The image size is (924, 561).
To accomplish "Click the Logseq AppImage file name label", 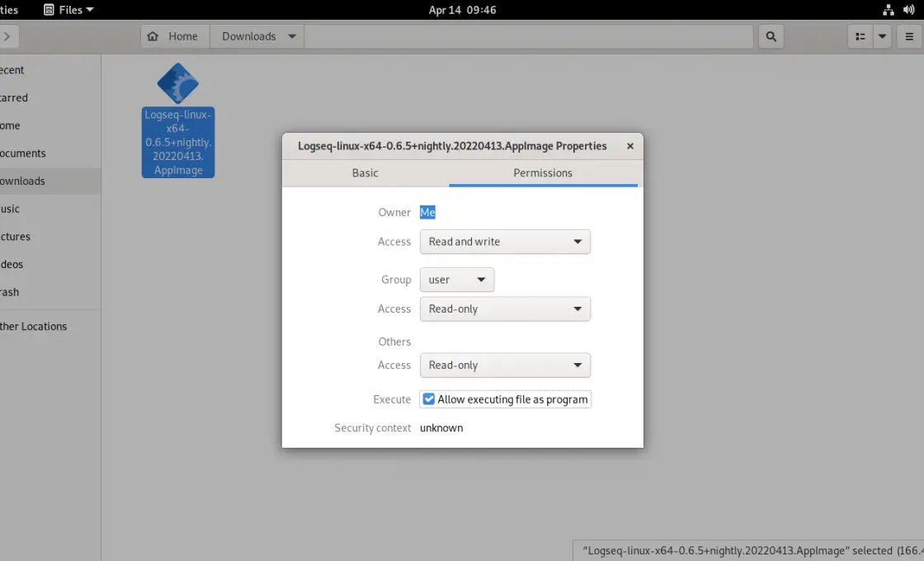I will tap(178, 142).
